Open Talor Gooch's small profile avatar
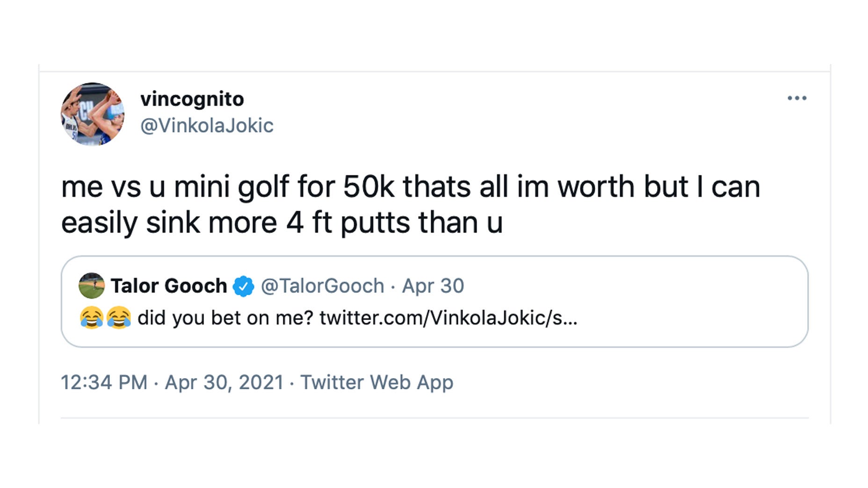 pyautogui.click(x=91, y=285)
